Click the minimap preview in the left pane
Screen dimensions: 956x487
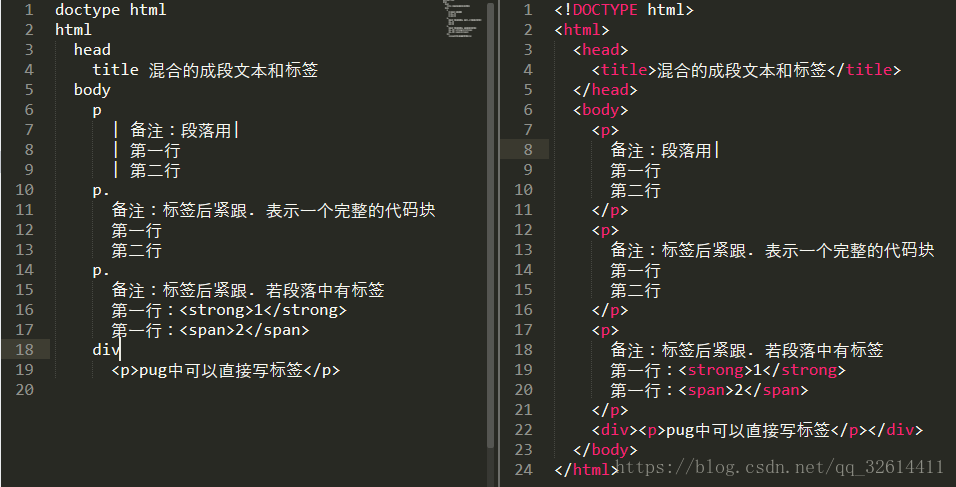[462, 20]
